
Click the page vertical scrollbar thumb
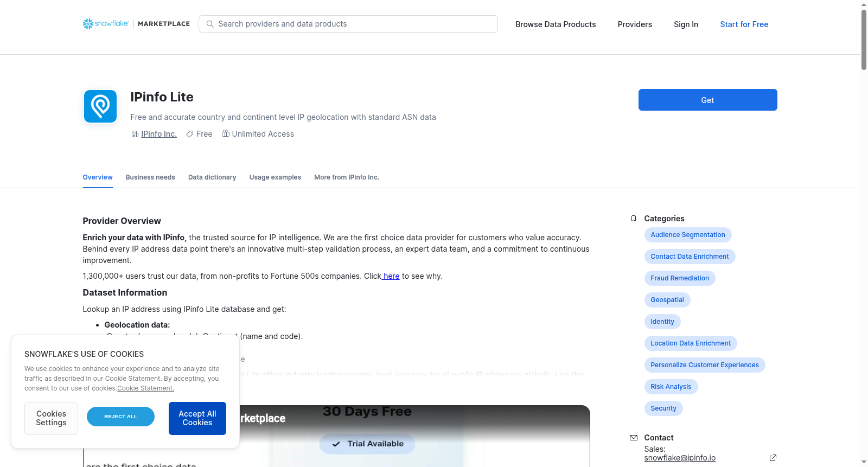tap(864, 40)
